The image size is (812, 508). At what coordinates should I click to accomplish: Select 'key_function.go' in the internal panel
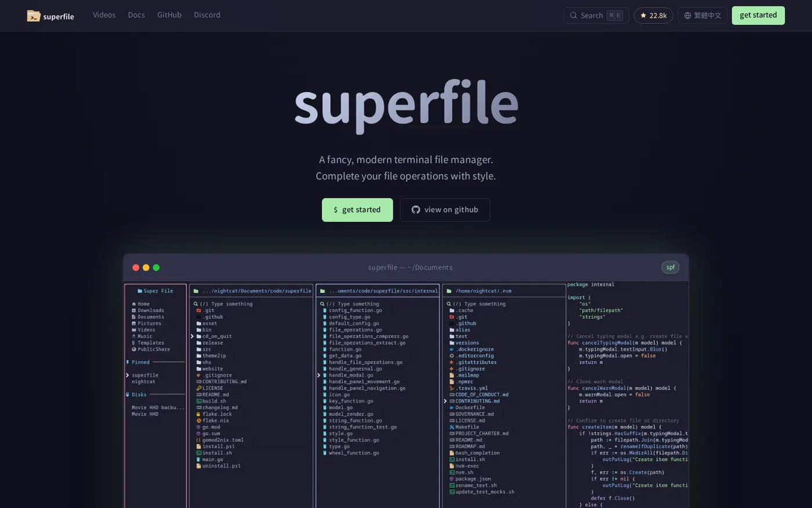coord(351,401)
